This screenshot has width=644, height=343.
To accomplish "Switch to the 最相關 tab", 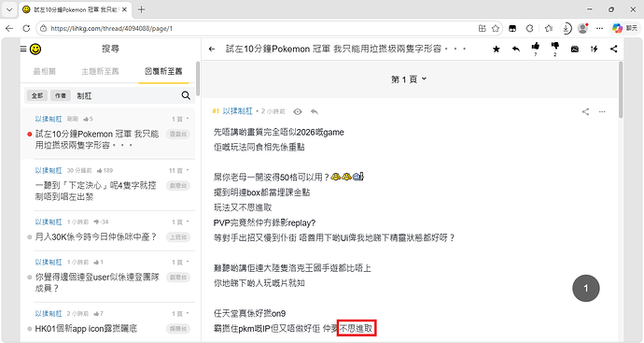I will (45, 71).
